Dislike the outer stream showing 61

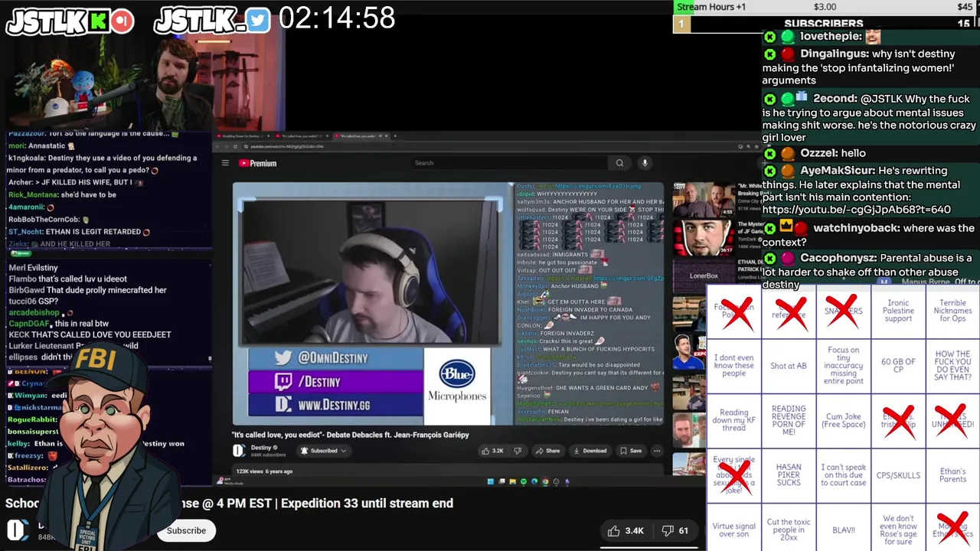point(678,530)
